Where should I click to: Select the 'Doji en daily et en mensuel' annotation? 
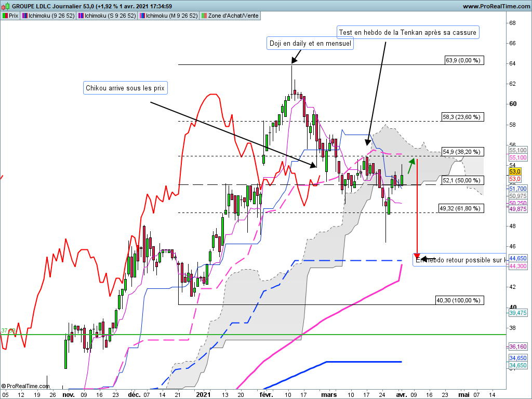click(310, 43)
